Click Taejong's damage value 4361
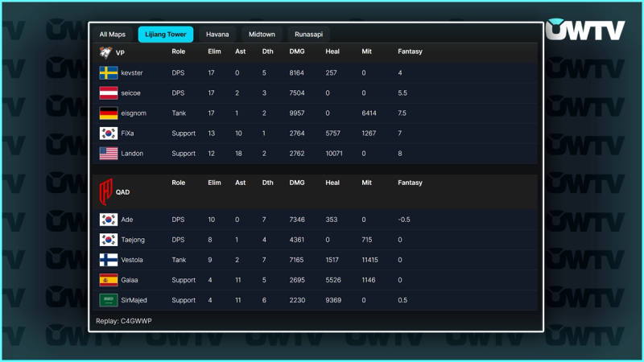Viewport: 644px width, 362px height. pyautogui.click(x=296, y=240)
